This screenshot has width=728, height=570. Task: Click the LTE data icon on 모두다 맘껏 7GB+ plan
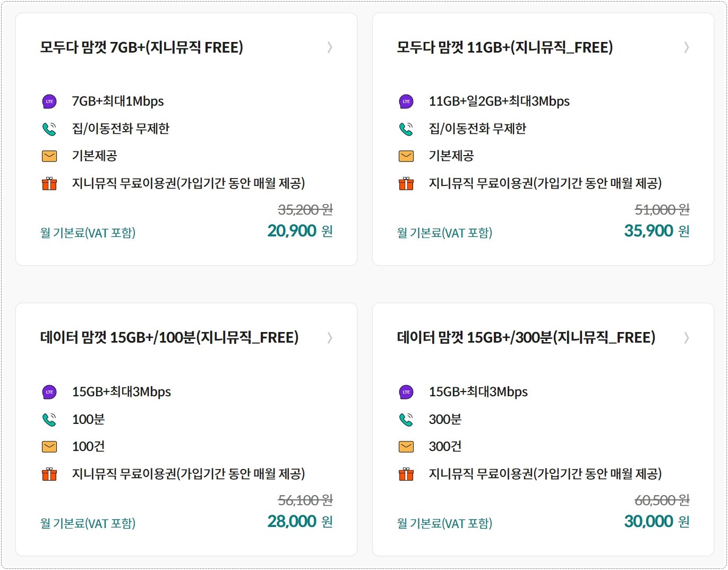click(49, 101)
